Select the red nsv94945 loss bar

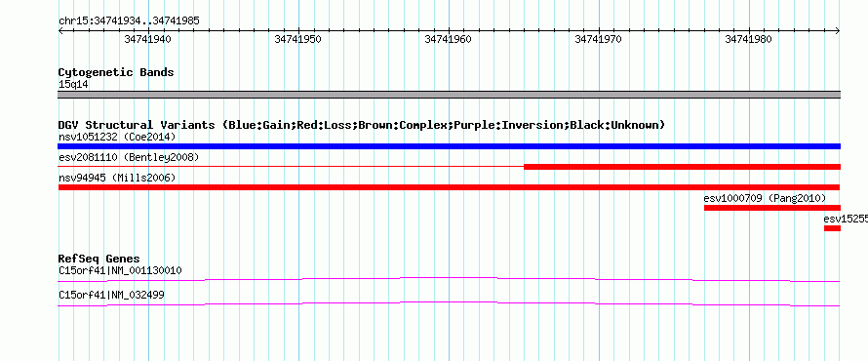[449, 187]
